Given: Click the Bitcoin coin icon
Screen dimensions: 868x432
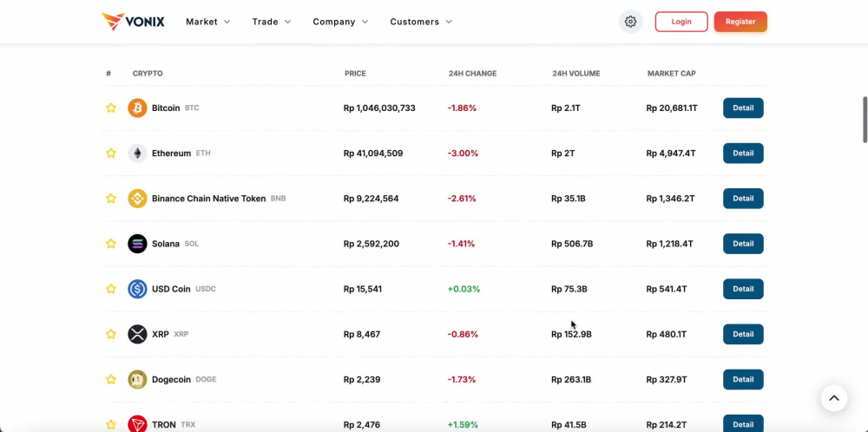Looking at the screenshot, I should pyautogui.click(x=137, y=108).
